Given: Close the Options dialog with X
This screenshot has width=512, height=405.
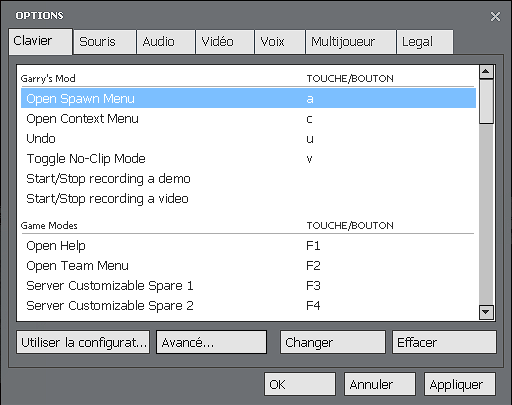Looking at the screenshot, I should 495,16.
